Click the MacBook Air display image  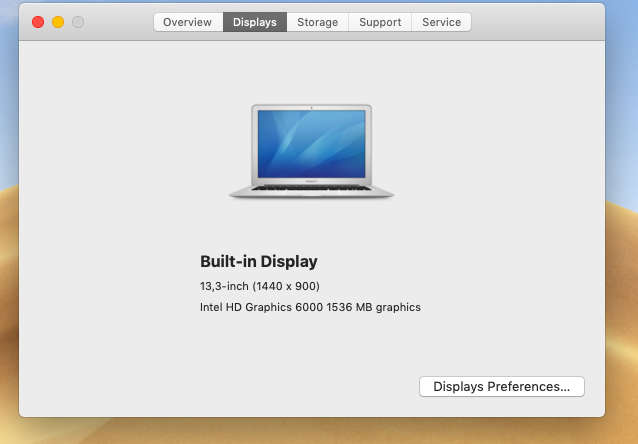[311, 151]
